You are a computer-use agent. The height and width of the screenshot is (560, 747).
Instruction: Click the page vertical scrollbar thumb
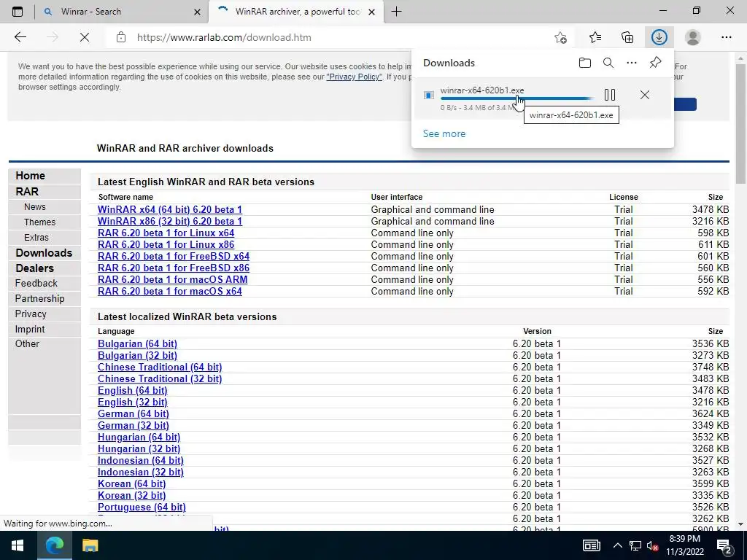(740, 124)
